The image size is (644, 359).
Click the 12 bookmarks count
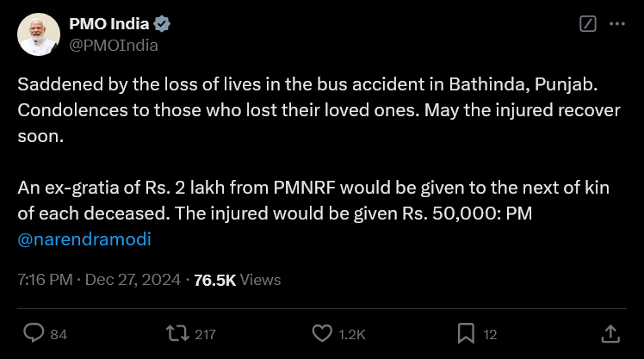490,334
